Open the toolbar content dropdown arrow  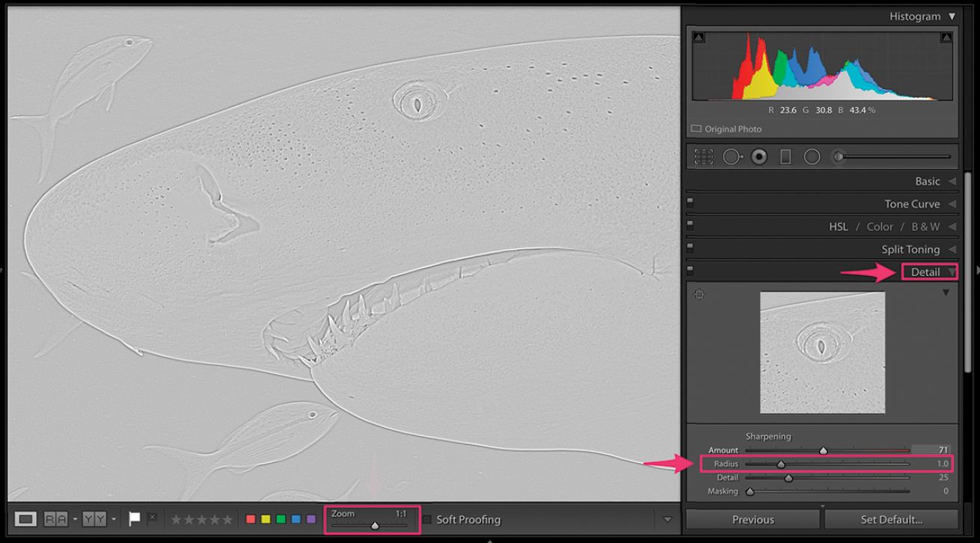click(667, 519)
